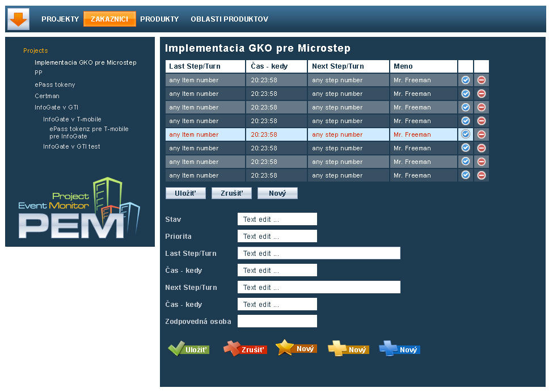Click the blue check icon in the highlighted row
The height and width of the screenshot is (392, 553).
tap(466, 134)
